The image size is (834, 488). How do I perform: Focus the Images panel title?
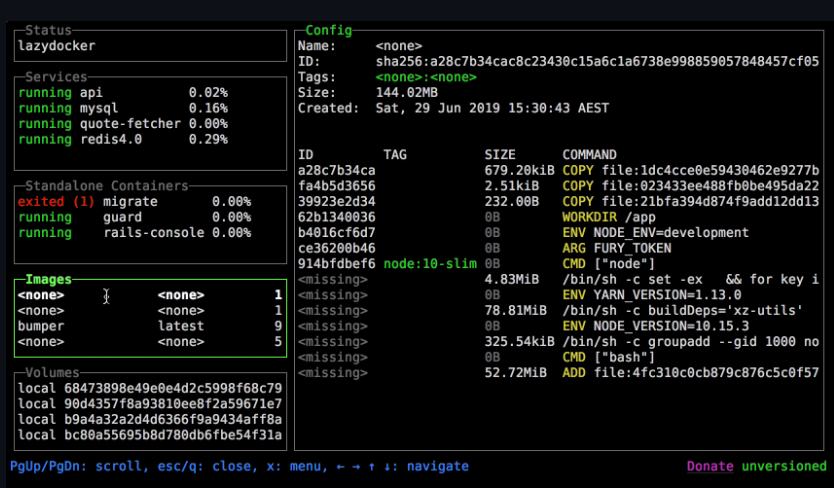click(x=48, y=279)
